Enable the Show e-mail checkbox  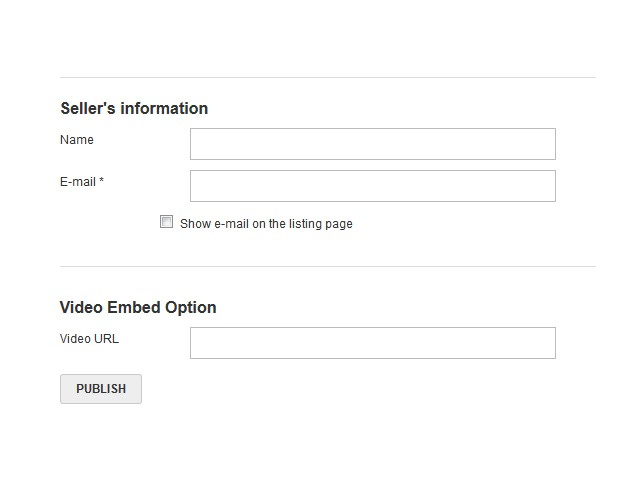tap(167, 222)
